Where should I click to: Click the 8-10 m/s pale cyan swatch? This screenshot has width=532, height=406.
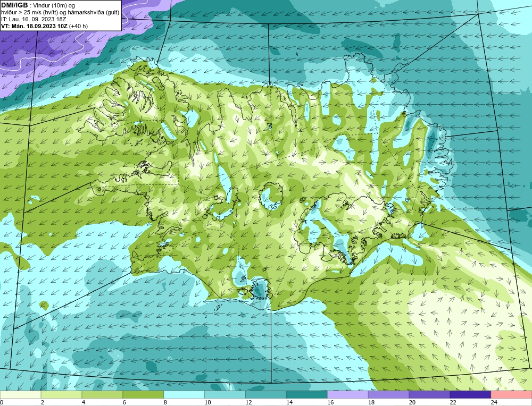coord(184,395)
